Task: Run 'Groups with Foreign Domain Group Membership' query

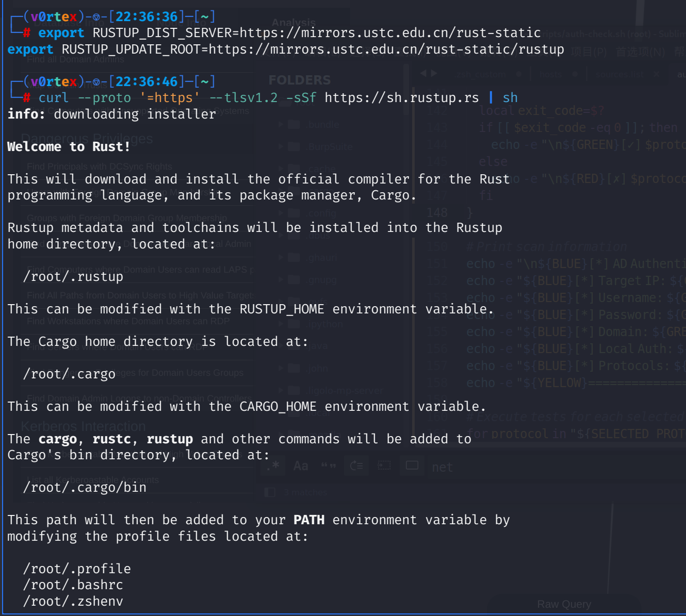Action: [x=127, y=218]
